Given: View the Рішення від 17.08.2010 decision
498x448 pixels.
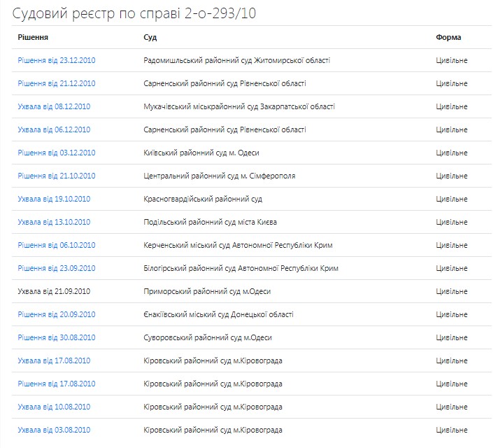Looking at the screenshot, I should point(56,384).
